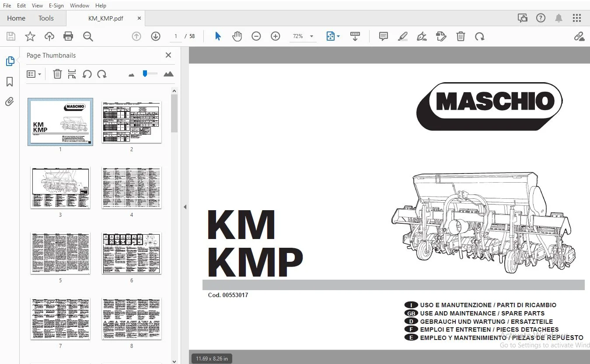The image size is (590, 364).
Task: Activate the Hand pan tool
Action: click(237, 37)
